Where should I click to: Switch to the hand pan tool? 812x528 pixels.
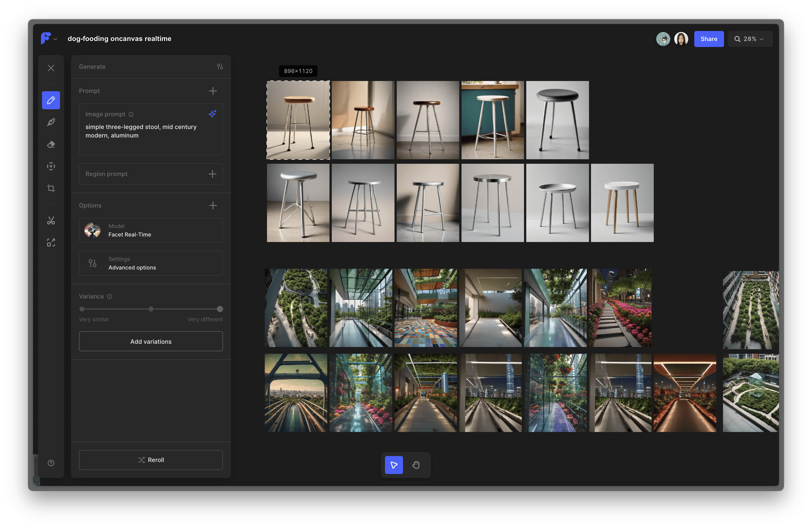coord(416,465)
